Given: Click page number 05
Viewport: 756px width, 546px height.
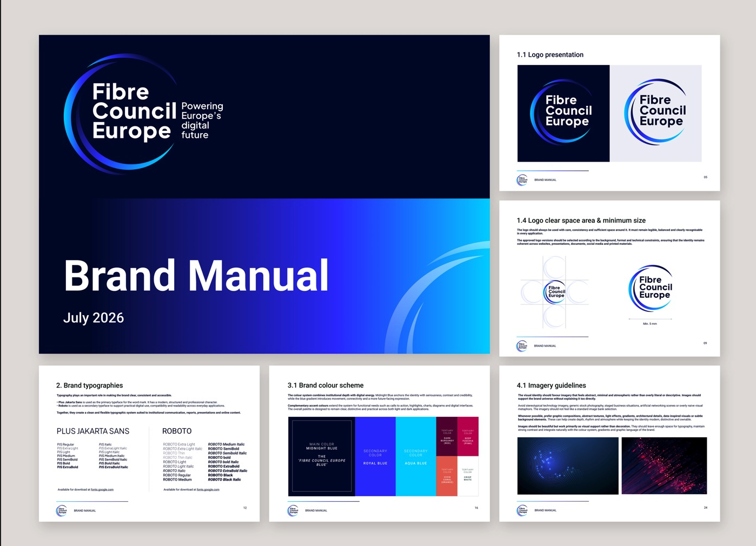Looking at the screenshot, I should pos(705,177).
